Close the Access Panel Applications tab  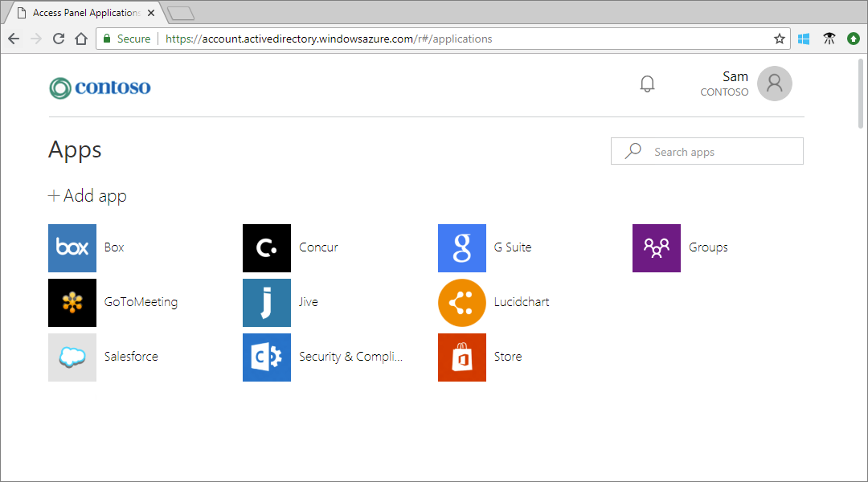[x=151, y=13]
